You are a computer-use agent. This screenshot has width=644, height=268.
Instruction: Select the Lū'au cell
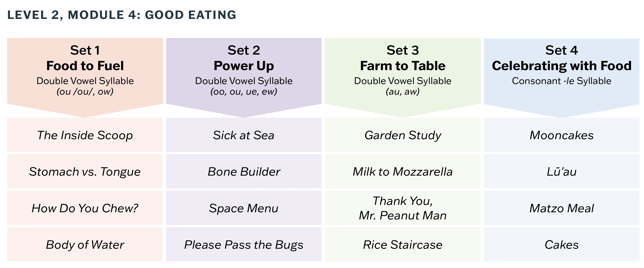coord(561,172)
